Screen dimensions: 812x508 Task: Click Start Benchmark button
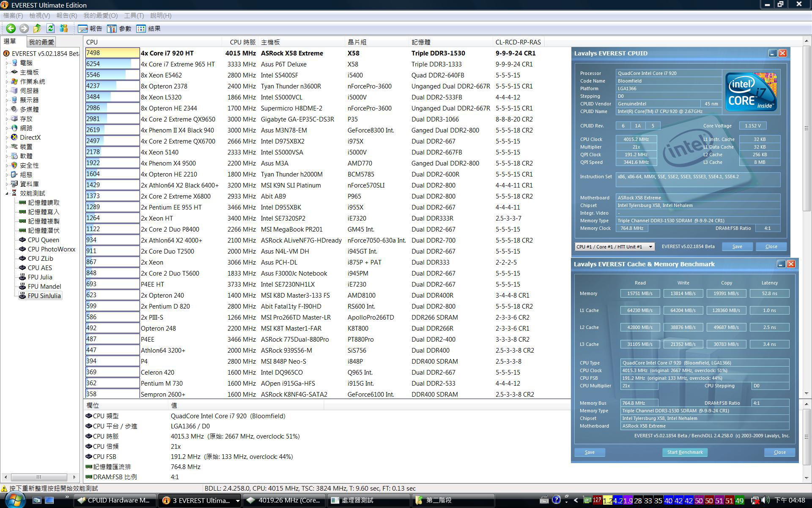[685, 452]
